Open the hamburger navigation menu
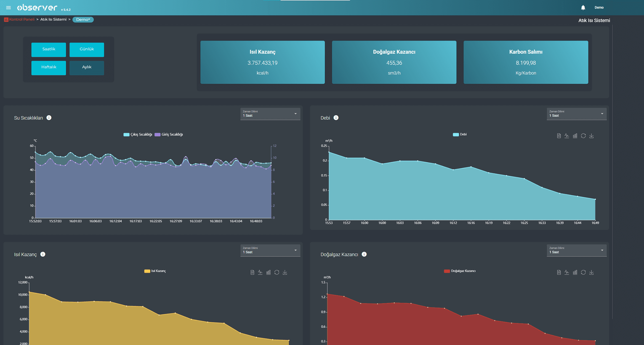 point(8,8)
